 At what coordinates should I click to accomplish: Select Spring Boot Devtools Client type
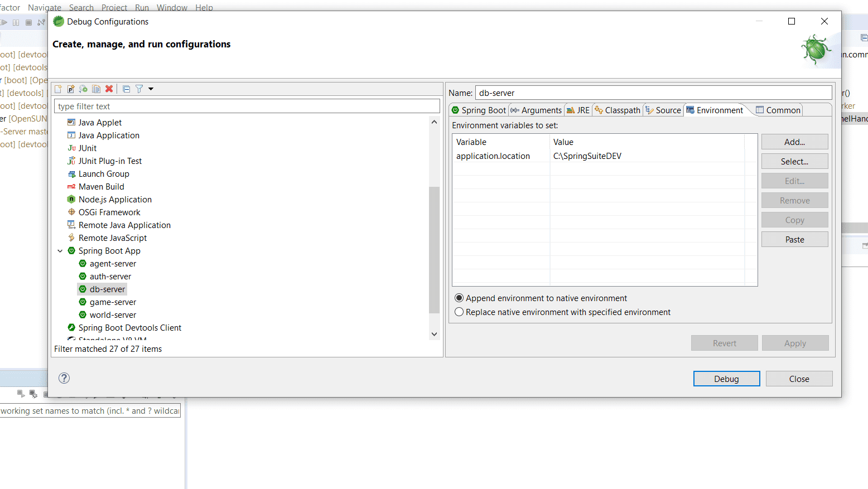tap(129, 328)
